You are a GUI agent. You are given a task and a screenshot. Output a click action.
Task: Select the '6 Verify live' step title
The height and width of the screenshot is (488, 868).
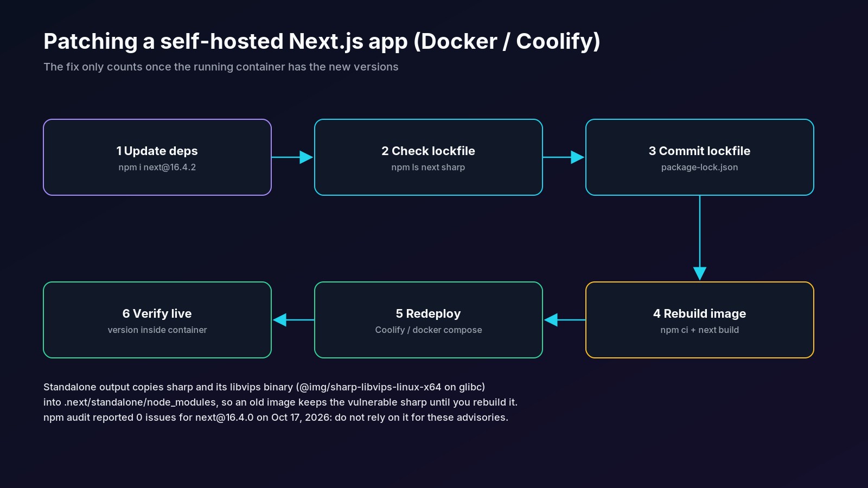pos(157,313)
